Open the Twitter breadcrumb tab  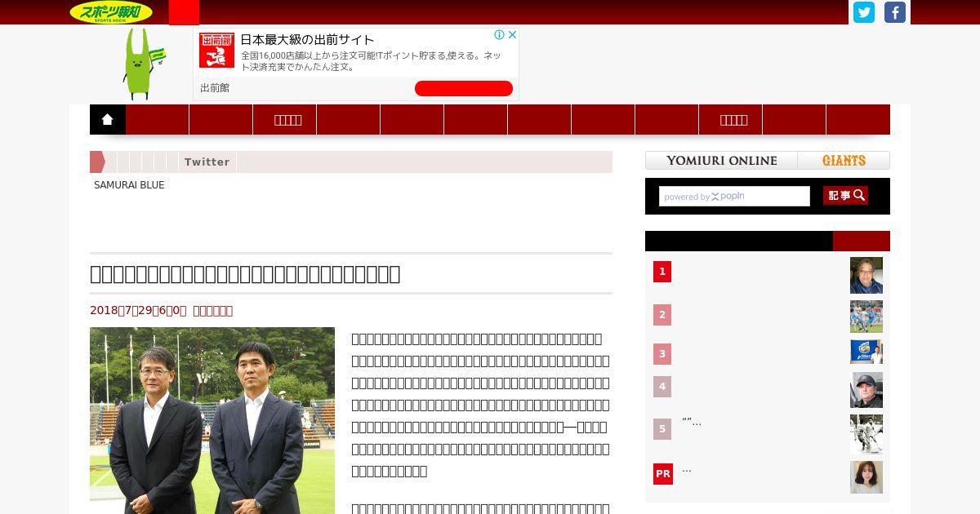(x=207, y=162)
